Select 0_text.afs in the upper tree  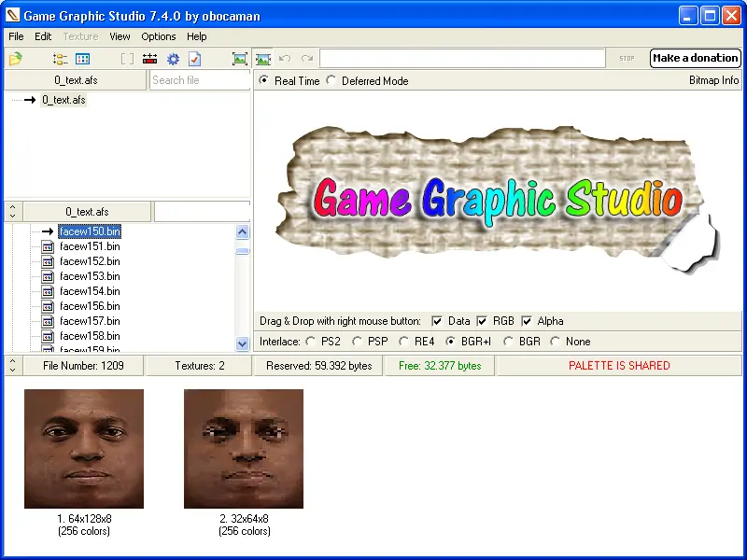63,100
